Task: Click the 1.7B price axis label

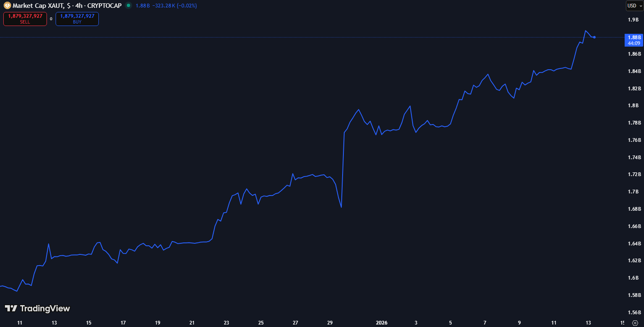Action: (x=633, y=192)
